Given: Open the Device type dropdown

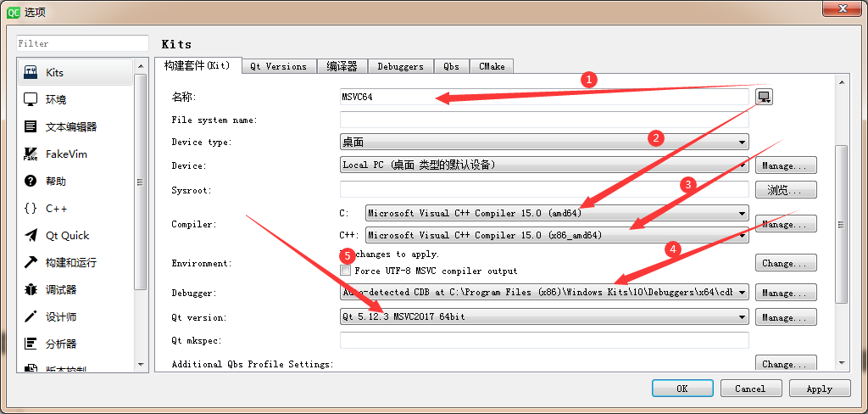Looking at the screenshot, I should point(544,143).
